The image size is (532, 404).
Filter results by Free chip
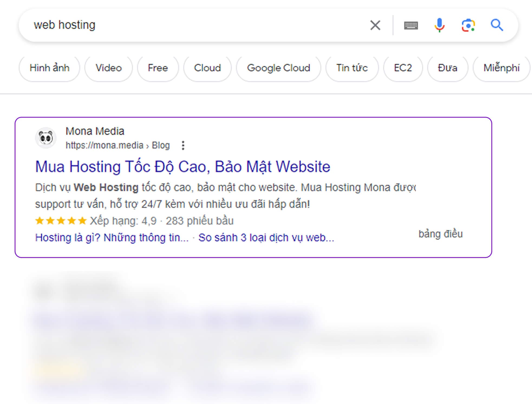tap(158, 68)
